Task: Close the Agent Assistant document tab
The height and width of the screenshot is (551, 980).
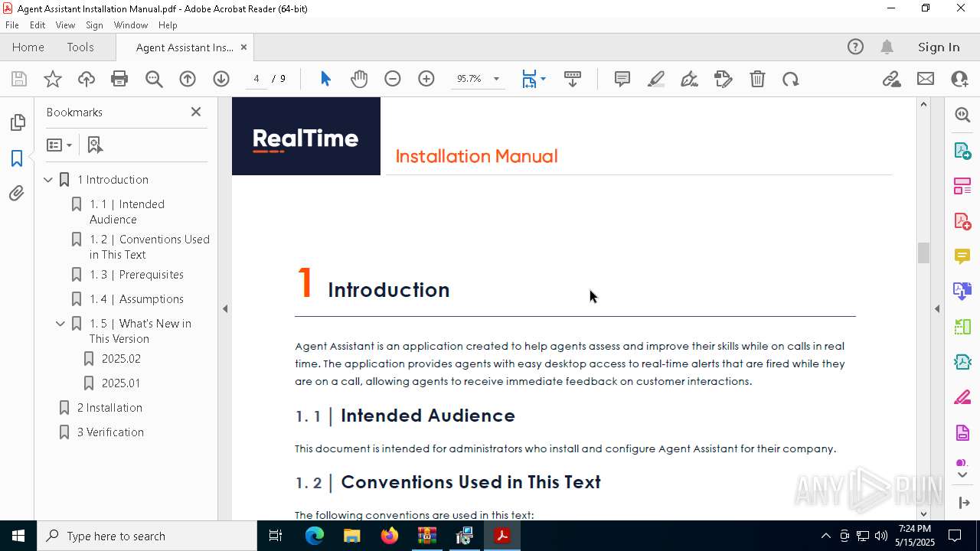Action: (243, 47)
